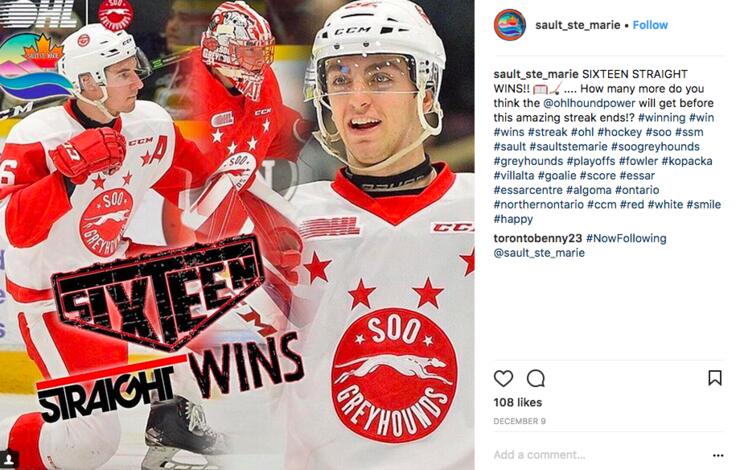The image size is (740, 470).
Task: Open the three-dot more options menu
Action: (718, 455)
